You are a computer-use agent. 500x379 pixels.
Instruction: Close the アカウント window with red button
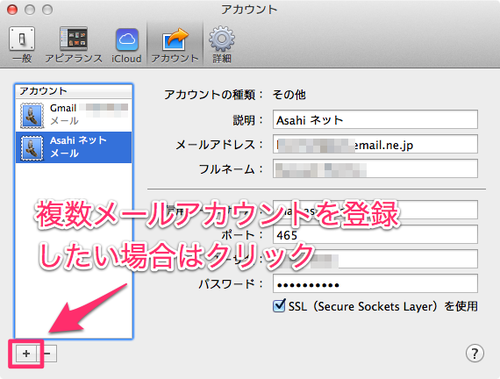click(12, 10)
